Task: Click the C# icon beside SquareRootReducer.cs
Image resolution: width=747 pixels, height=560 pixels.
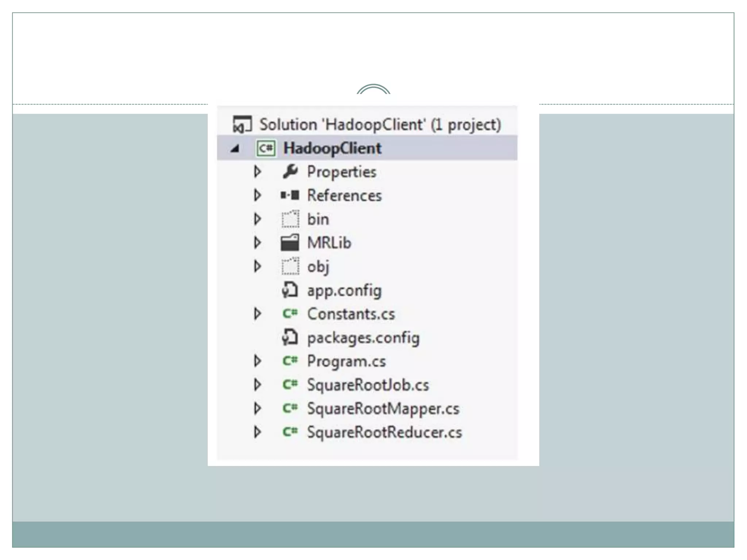Action: [290, 432]
